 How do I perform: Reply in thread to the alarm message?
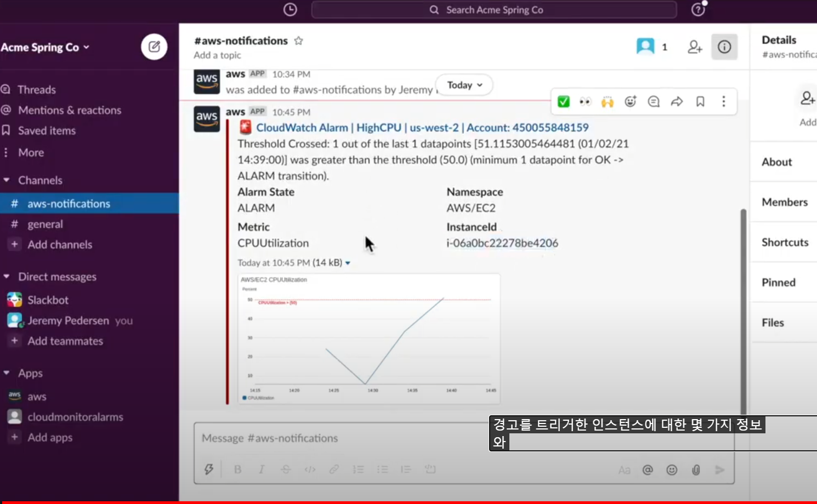pyautogui.click(x=654, y=101)
